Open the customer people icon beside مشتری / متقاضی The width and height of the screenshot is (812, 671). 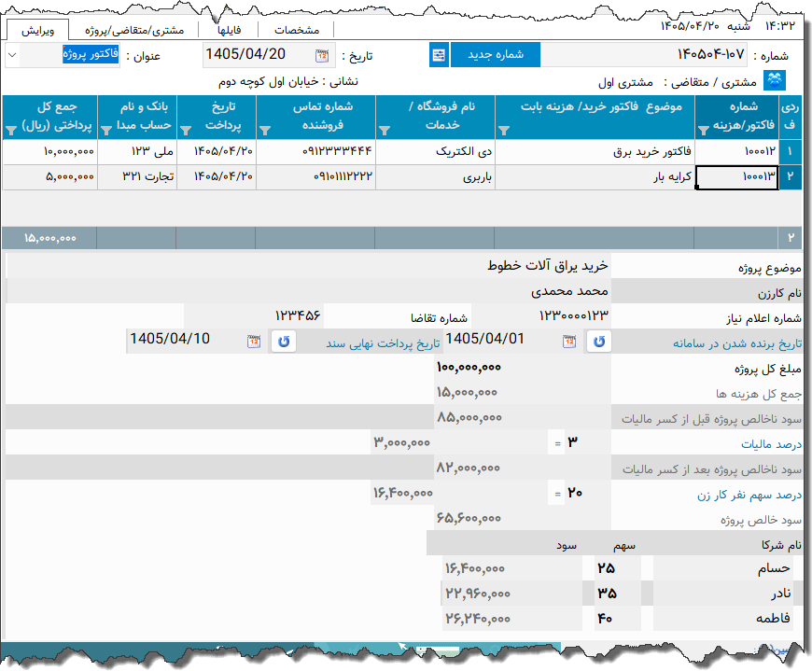775,80
